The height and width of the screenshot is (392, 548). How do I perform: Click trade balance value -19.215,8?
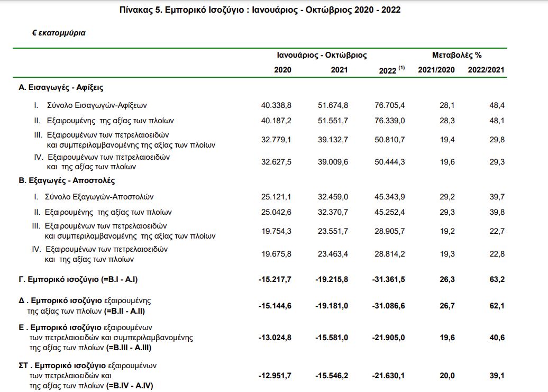[332, 279]
